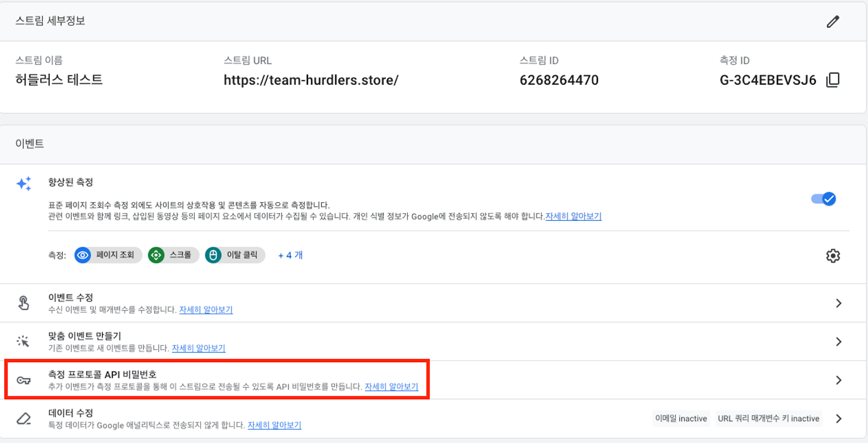Open 자세히 알아보기 link under 맞춤 이벤트 만들기
The width and height of the screenshot is (868, 443).
click(199, 348)
